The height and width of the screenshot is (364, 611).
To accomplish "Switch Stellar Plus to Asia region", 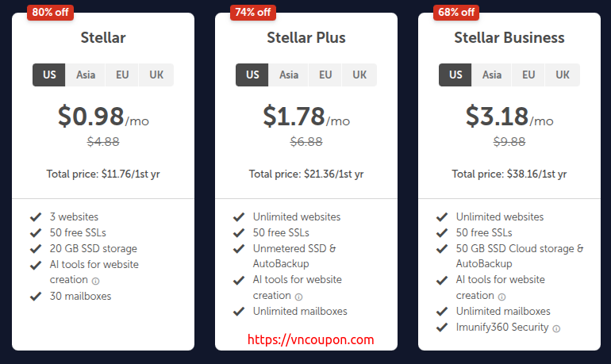I will (289, 75).
